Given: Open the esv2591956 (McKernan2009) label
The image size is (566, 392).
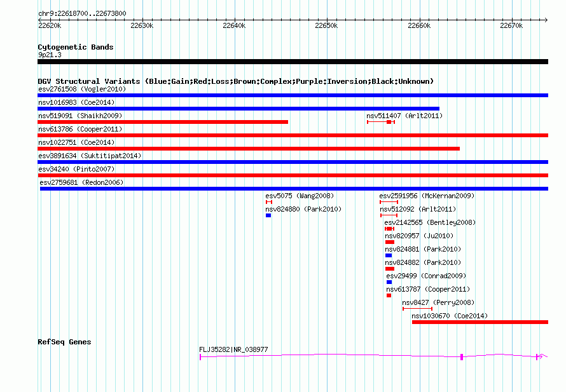Looking at the screenshot, I should pyautogui.click(x=427, y=196).
